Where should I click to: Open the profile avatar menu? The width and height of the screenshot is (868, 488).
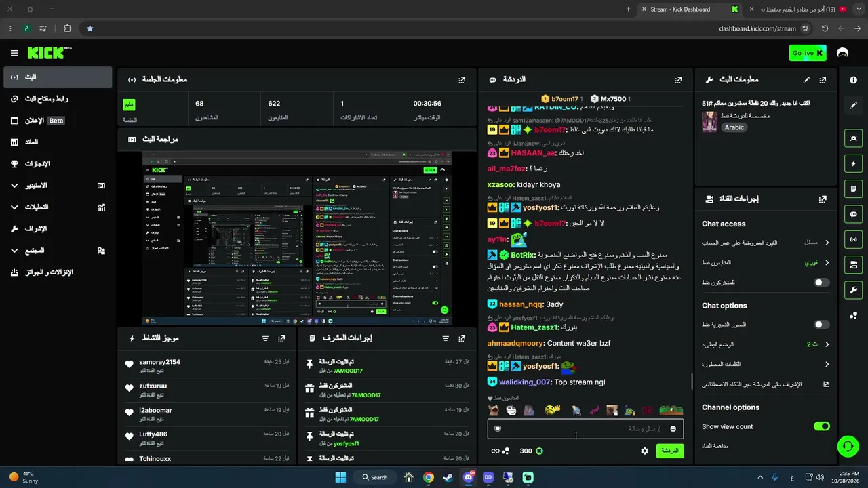coord(843,53)
